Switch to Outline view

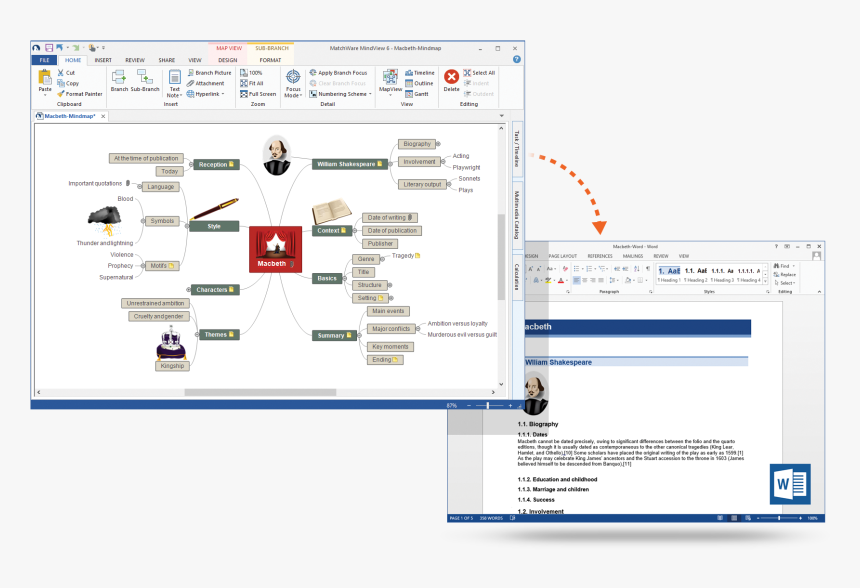click(x=419, y=83)
